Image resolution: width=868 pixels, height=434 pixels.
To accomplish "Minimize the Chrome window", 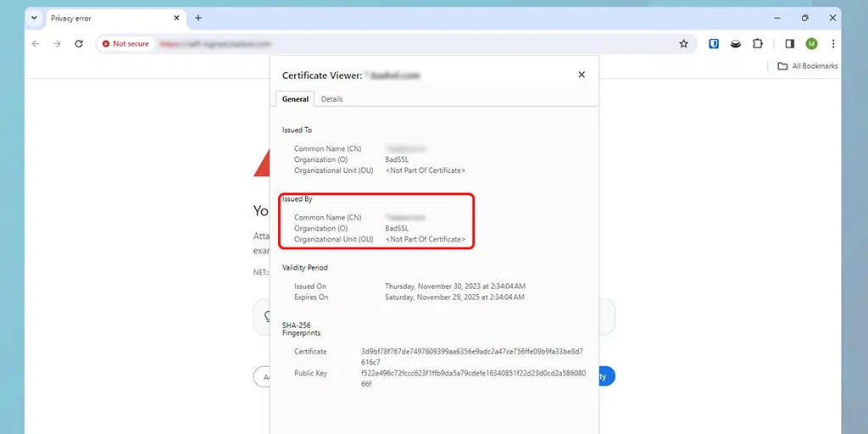I will tap(777, 18).
